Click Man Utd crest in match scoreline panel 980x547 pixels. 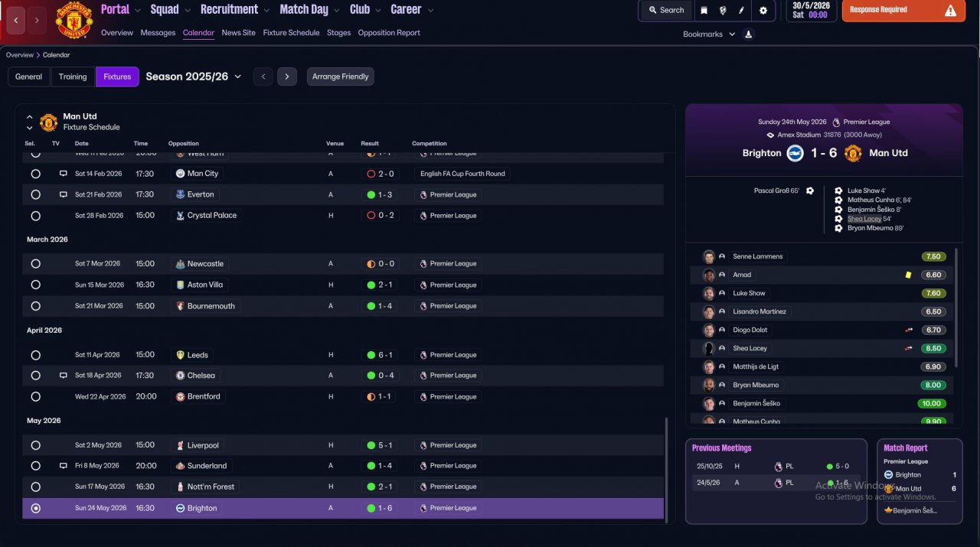coord(853,153)
